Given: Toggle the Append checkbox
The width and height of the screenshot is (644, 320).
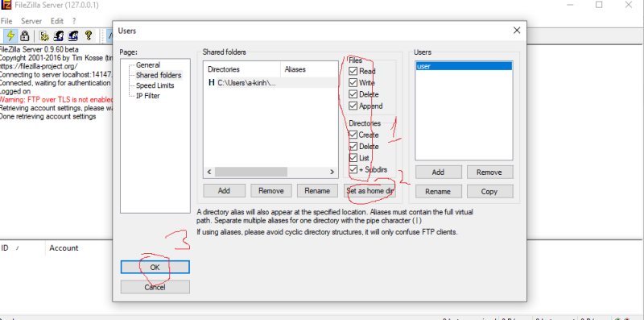Looking at the screenshot, I should click(353, 106).
